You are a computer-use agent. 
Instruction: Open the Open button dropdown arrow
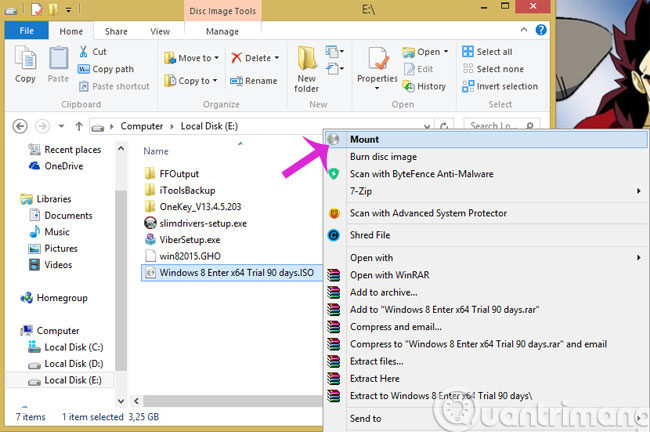(x=446, y=52)
